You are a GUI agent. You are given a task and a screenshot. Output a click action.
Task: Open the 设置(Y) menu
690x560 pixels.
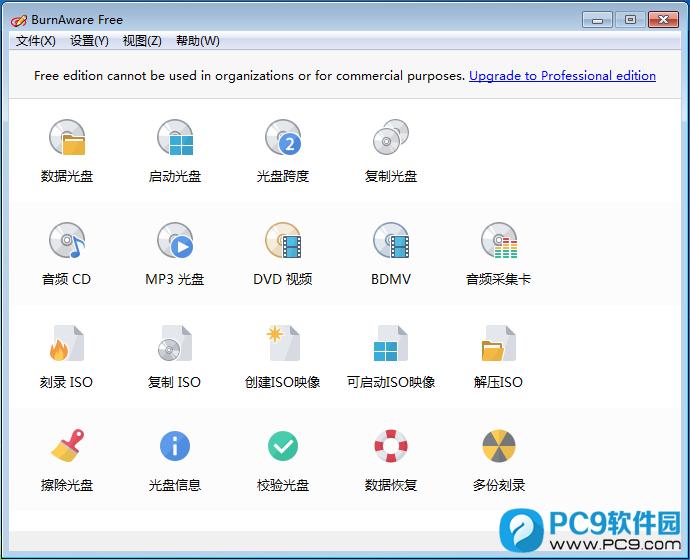pyautogui.click(x=89, y=41)
